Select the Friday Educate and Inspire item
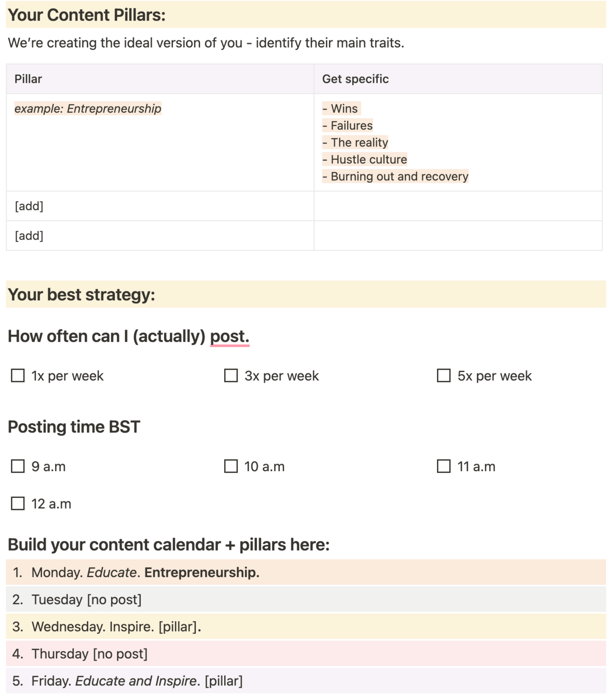 click(137, 681)
